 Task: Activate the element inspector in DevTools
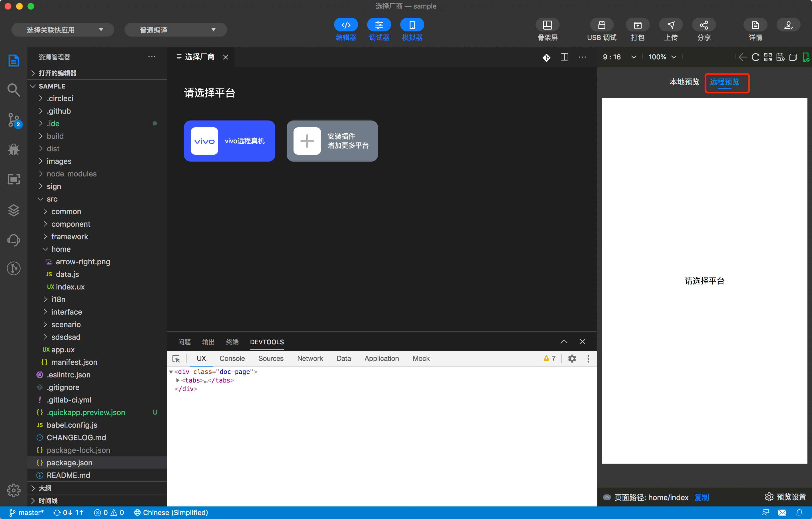click(x=176, y=359)
